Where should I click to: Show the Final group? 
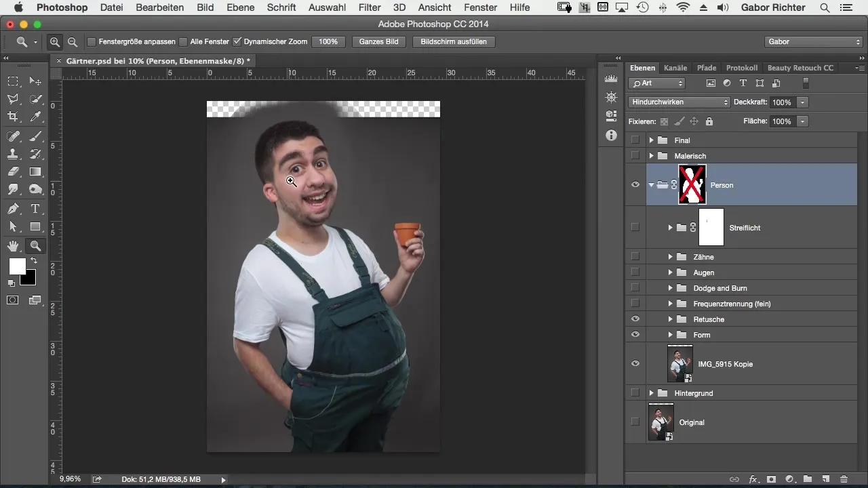point(635,140)
